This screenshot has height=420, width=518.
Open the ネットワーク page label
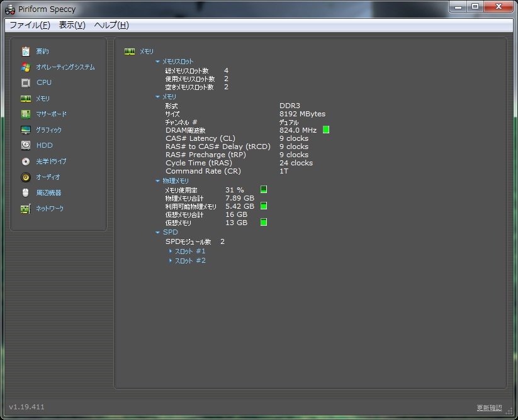click(50, 209)
